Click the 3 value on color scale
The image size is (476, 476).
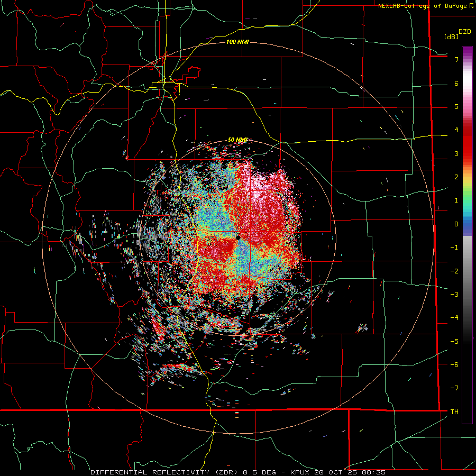point(456,153)
